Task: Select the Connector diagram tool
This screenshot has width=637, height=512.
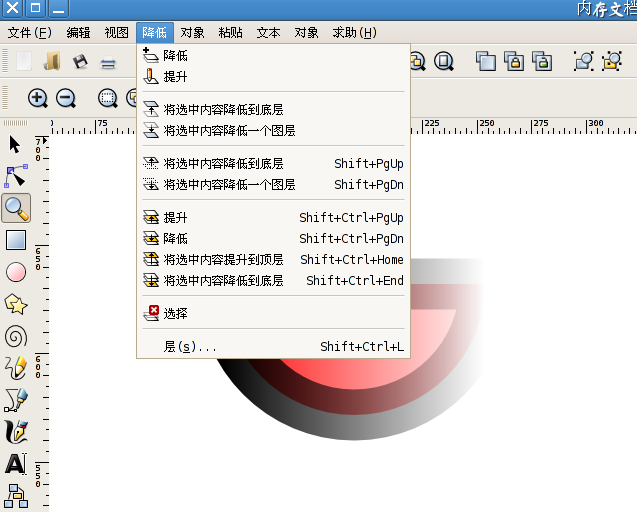Action: pyautogui.click(x=16, y=496)
